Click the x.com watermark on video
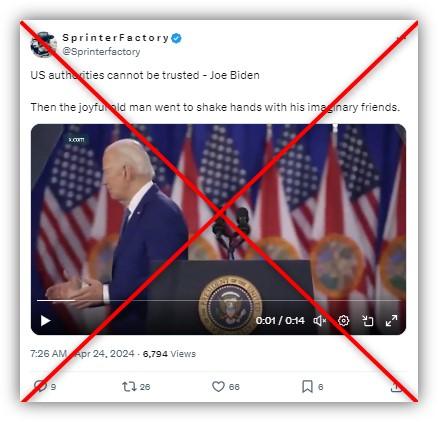Image resolution: width=438 pixels, height=422 pixels. [x=76, y=139]
